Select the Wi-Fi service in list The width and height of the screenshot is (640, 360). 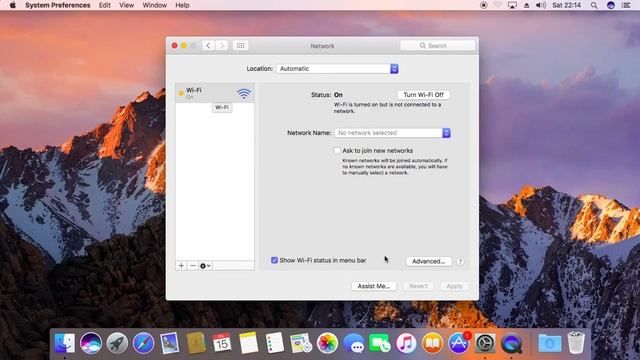coord(215,93)
